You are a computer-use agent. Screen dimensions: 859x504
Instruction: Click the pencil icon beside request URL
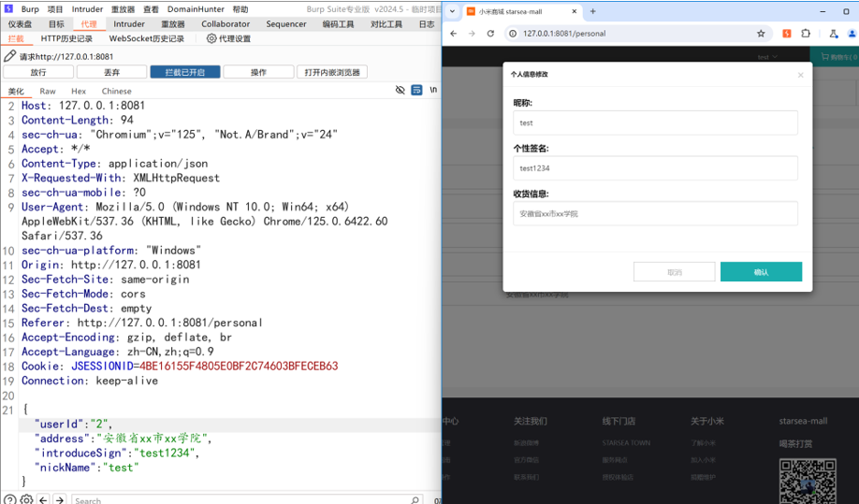coord(10,56)
